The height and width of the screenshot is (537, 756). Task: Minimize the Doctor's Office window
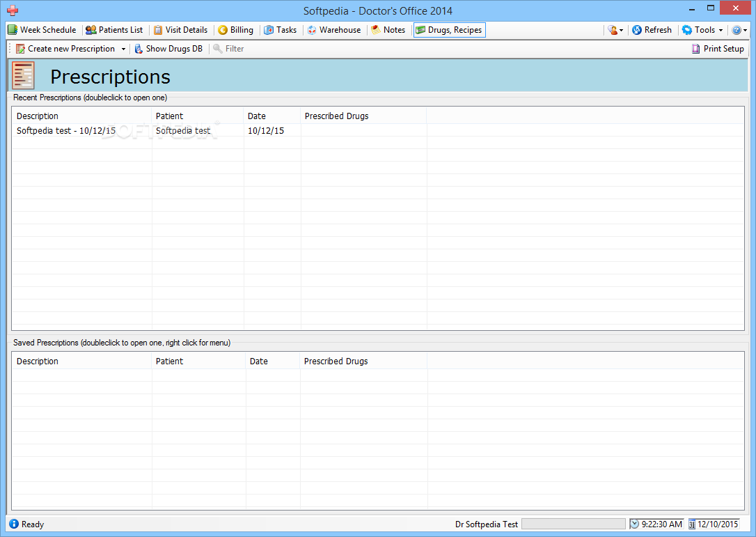[692, 8]
